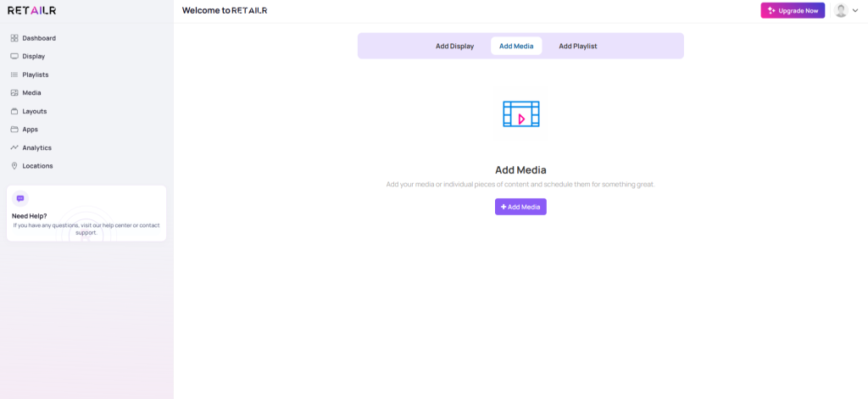Switch to the Add Display tab
The height and width of the screenshot is (399, 868).
454,46
